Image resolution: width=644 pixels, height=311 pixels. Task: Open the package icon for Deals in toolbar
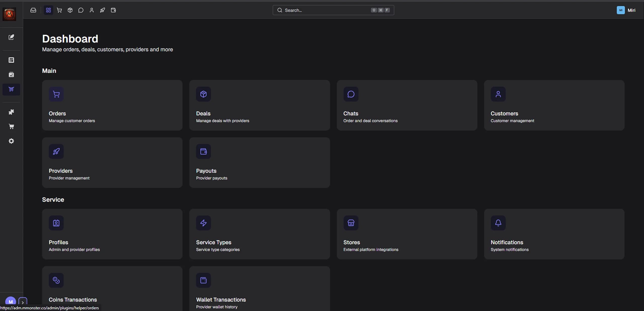pyautogui.click(x=70, y=10)
